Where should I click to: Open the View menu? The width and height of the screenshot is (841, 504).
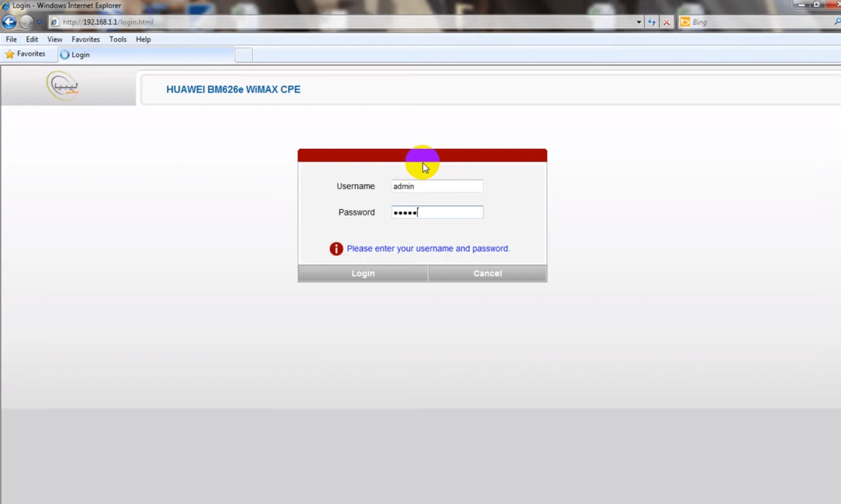[x=54, y=39]
